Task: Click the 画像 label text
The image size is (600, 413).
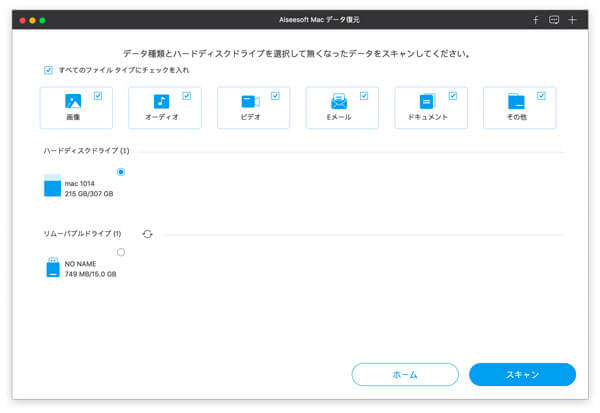Action: click(x=73, y=117)
